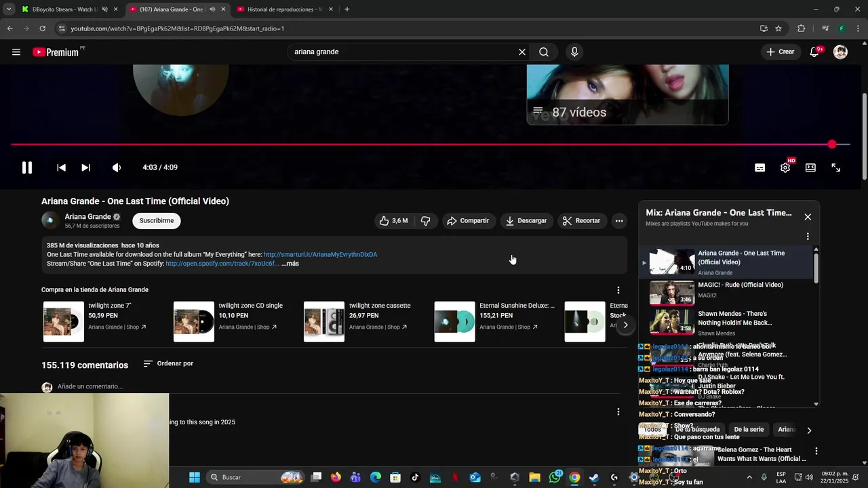Open TikTok from the taskbar
868x488 pixels.
tap(415, 477)
